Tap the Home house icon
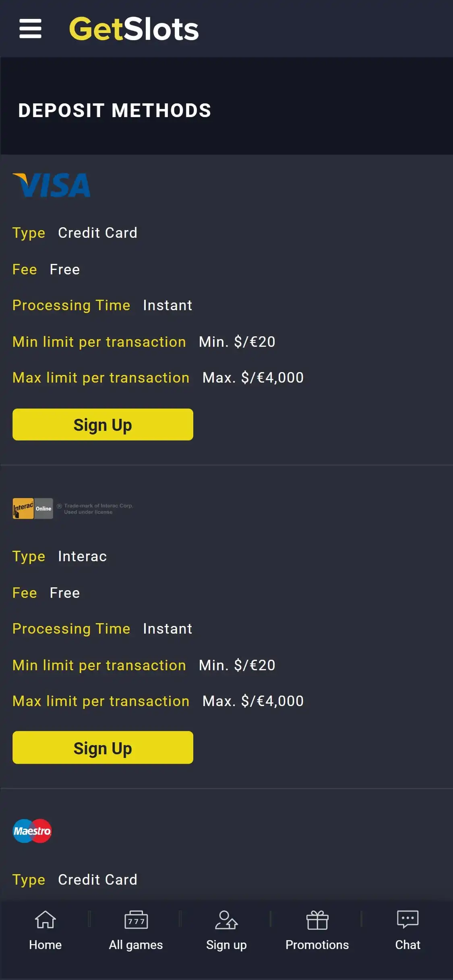 pos(45,920)
